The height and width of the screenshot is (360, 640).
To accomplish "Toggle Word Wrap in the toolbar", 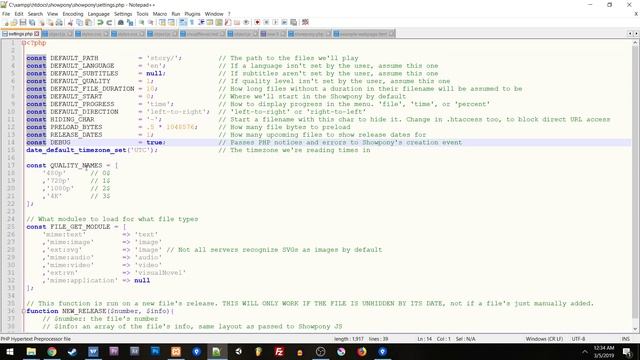I will coord(182,22).
